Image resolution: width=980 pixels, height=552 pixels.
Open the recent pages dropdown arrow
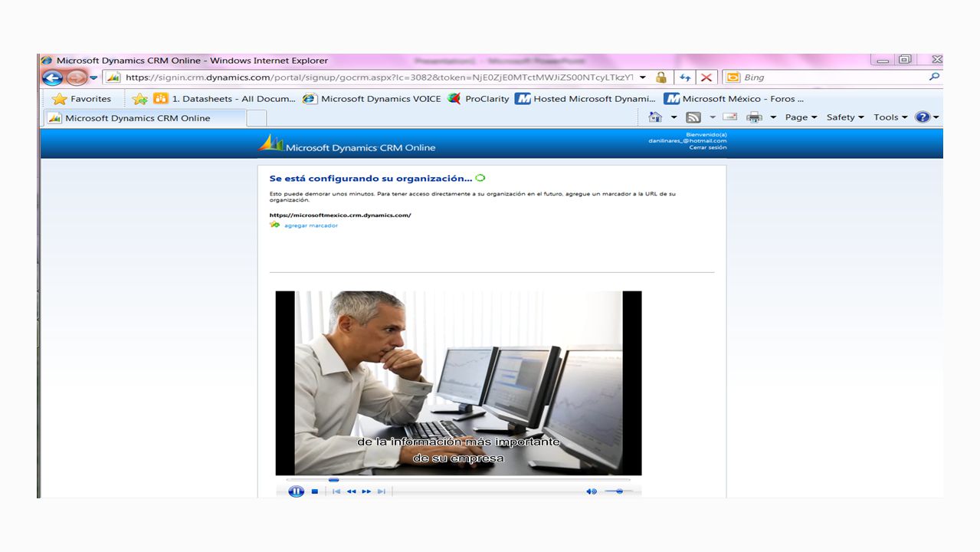pyautogui.click(x=93, y=77)
